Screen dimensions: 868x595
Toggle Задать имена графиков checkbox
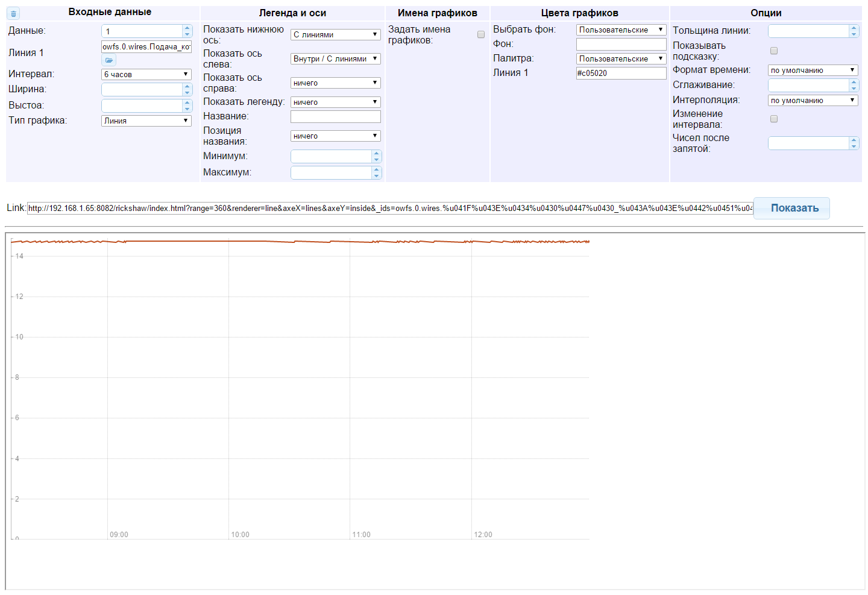coord(481,34)
